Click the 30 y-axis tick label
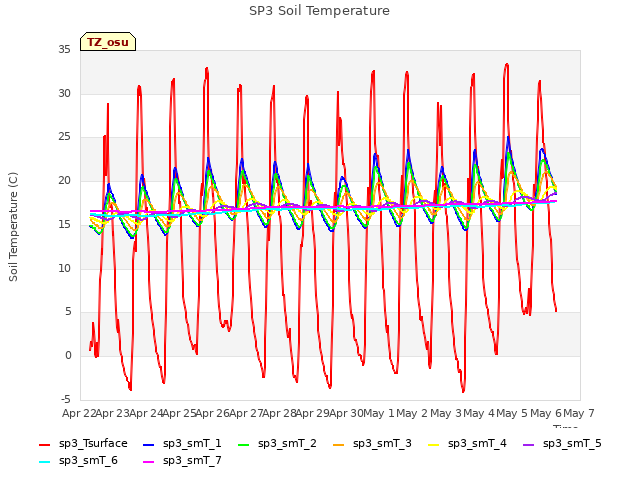640x480 pixels. point(64,93)
